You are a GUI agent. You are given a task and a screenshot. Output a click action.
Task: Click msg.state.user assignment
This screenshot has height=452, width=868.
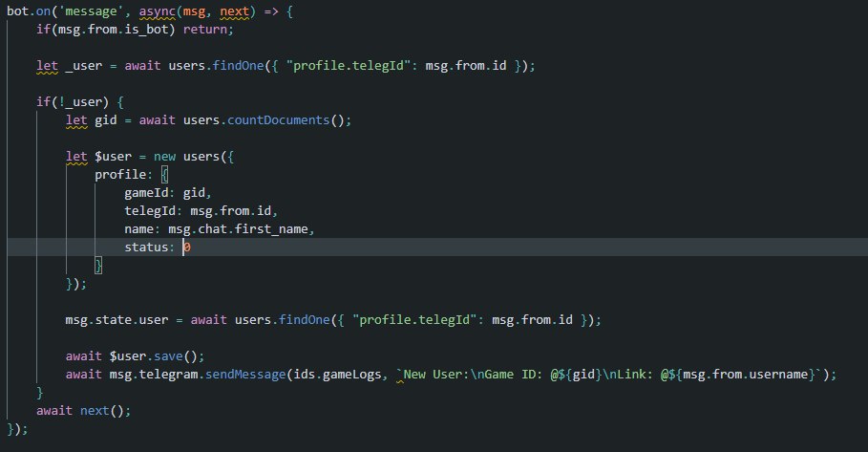[x=116, y=320]
